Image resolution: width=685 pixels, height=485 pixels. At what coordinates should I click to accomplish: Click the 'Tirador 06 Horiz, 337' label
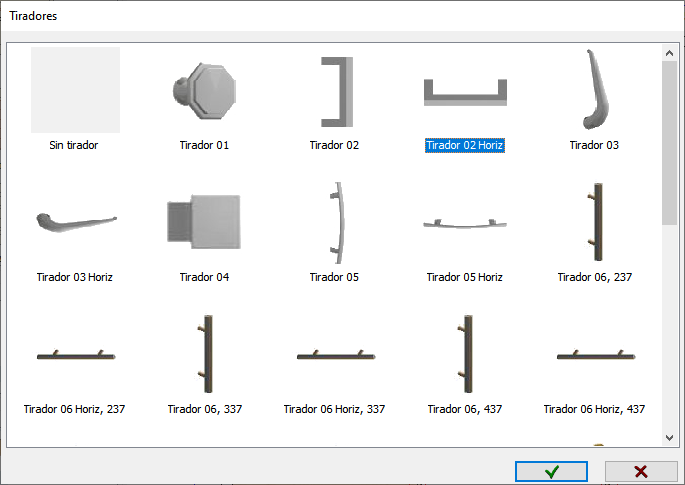tap(334, 409)
